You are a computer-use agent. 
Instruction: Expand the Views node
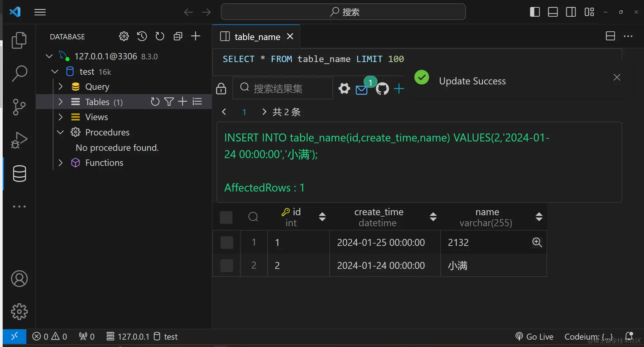[60, 117]
